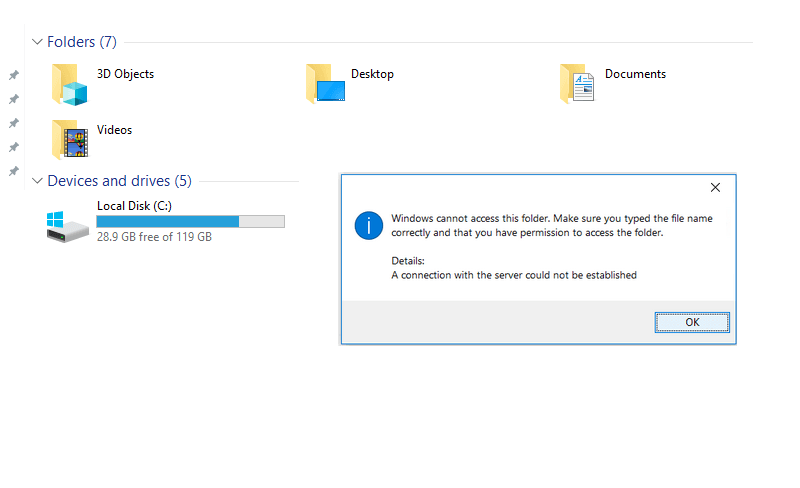Click the Local Disk (C:) name

[134, 206]
